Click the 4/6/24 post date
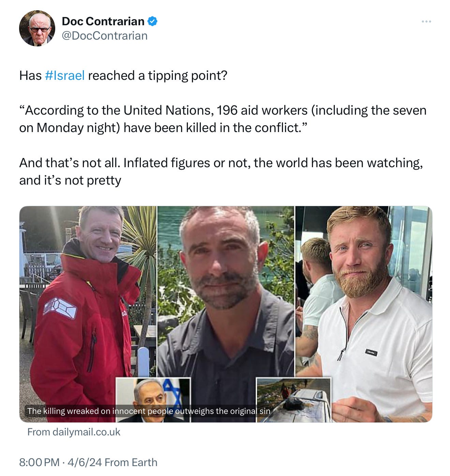The image size is (450, 476). pos(85,462)
